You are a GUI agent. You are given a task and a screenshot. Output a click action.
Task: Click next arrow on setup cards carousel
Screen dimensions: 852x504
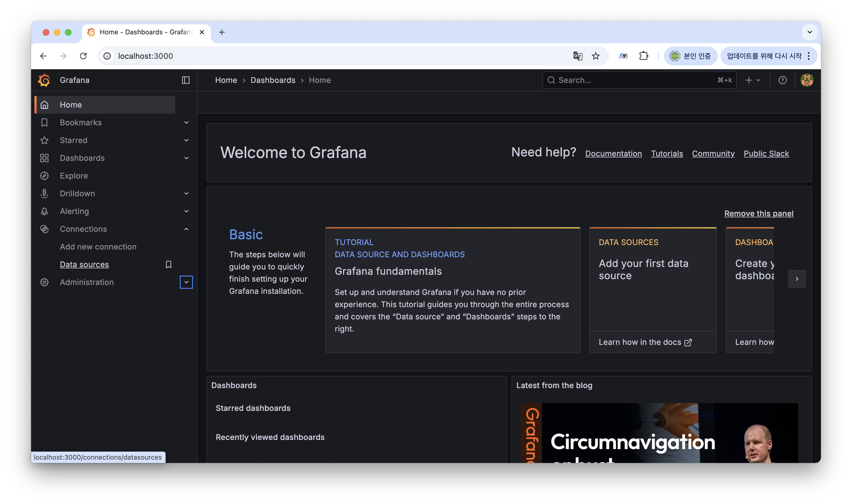(797, 279)
